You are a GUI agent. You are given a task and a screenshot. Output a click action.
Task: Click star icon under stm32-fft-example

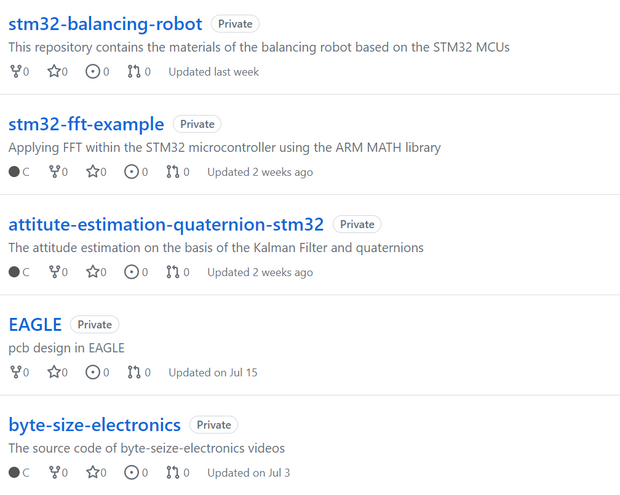click(x=93, y=172)
